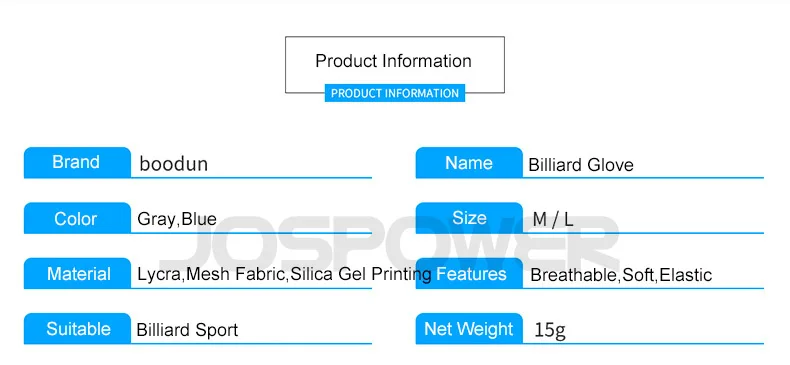790x365 pixels.
Task: Select the Gray,Blue color value
Action: [x=177, y=219]
